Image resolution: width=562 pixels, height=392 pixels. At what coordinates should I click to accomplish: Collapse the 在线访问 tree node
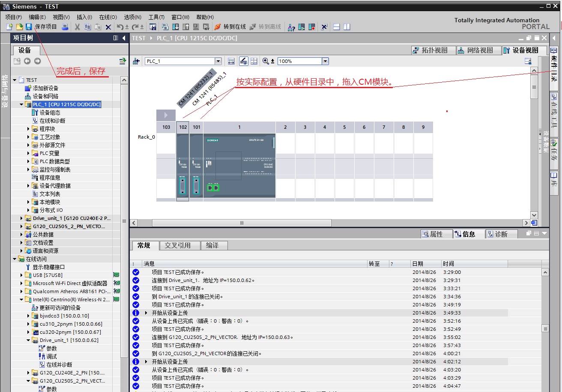(15, 259)
